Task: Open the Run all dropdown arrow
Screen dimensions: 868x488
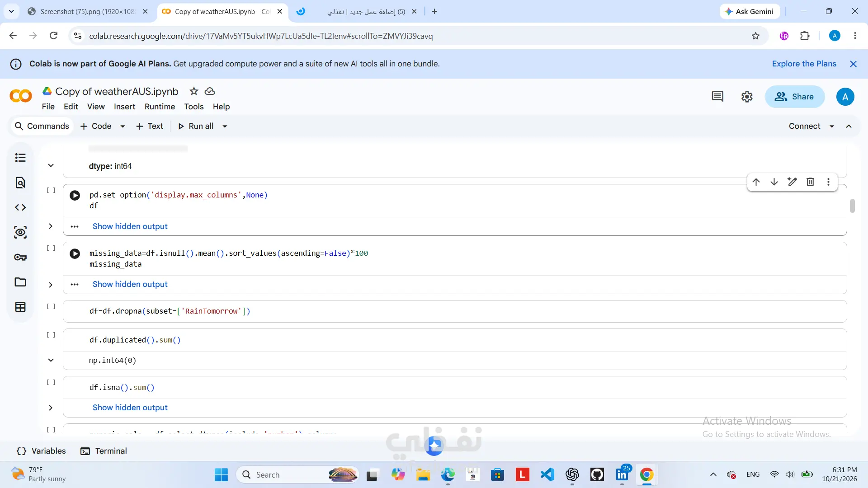Action: [225, 126]
